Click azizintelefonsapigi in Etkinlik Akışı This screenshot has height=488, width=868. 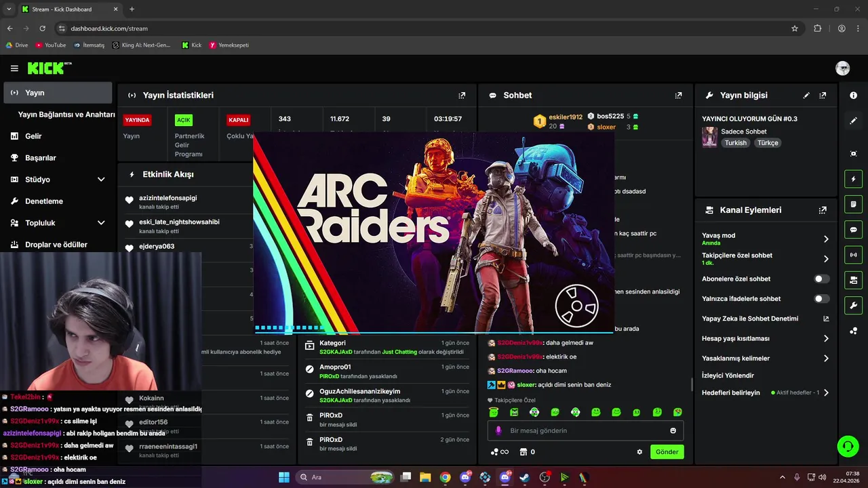pos(167,198)
